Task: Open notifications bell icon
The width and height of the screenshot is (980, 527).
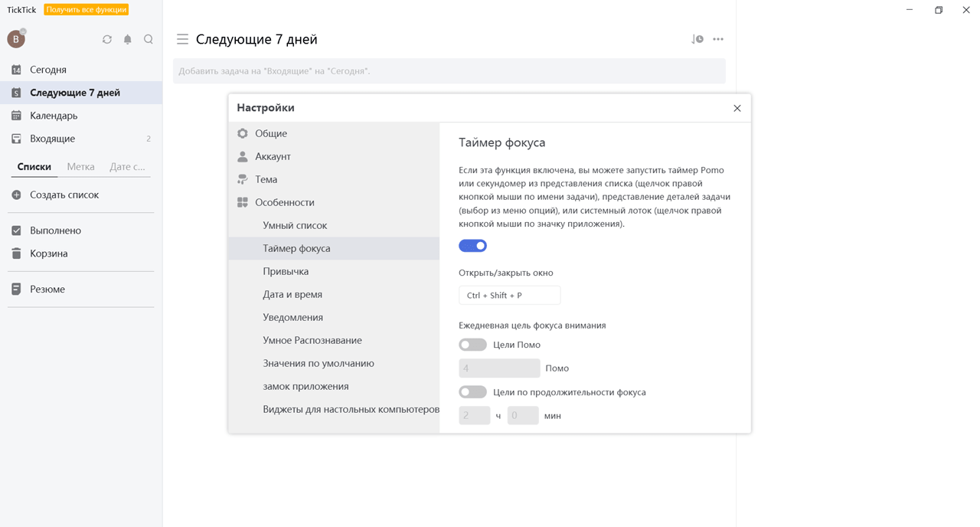Action: pos(128,39)
